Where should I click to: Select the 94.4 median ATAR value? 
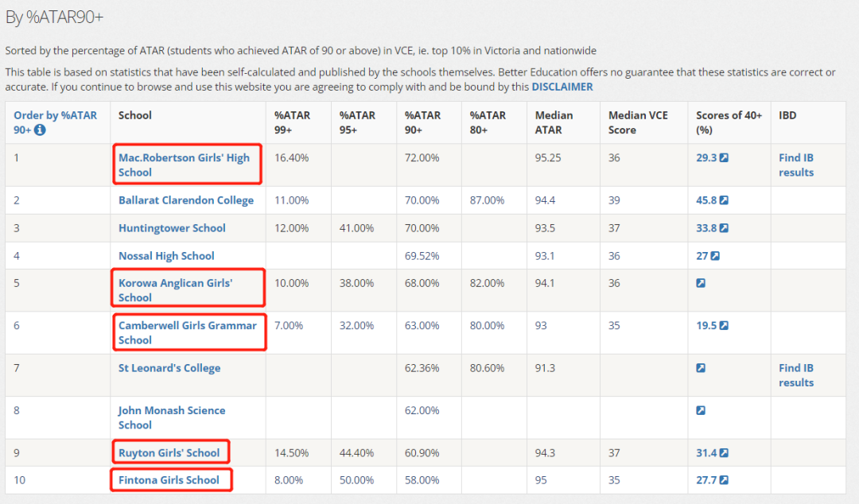tap(545, 200)
